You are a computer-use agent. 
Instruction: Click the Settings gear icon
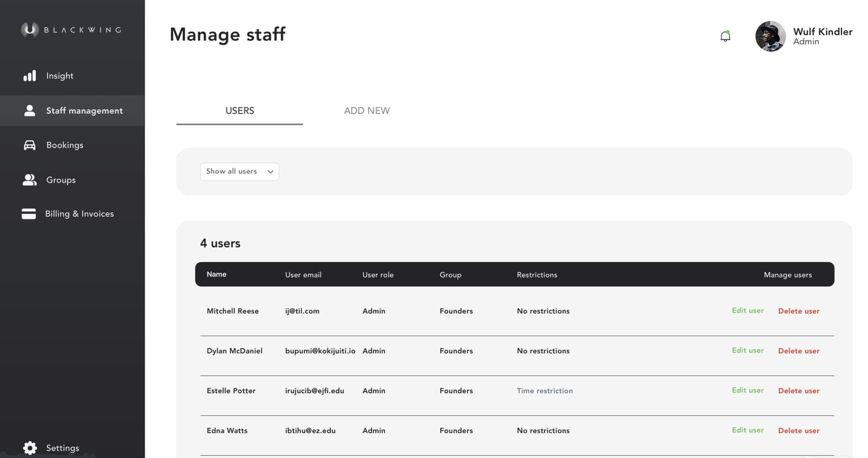tap(30, 448)
